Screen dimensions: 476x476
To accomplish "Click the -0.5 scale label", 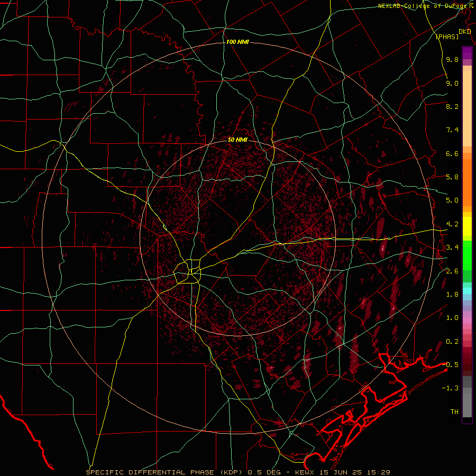I will click(x=450, y=364).
